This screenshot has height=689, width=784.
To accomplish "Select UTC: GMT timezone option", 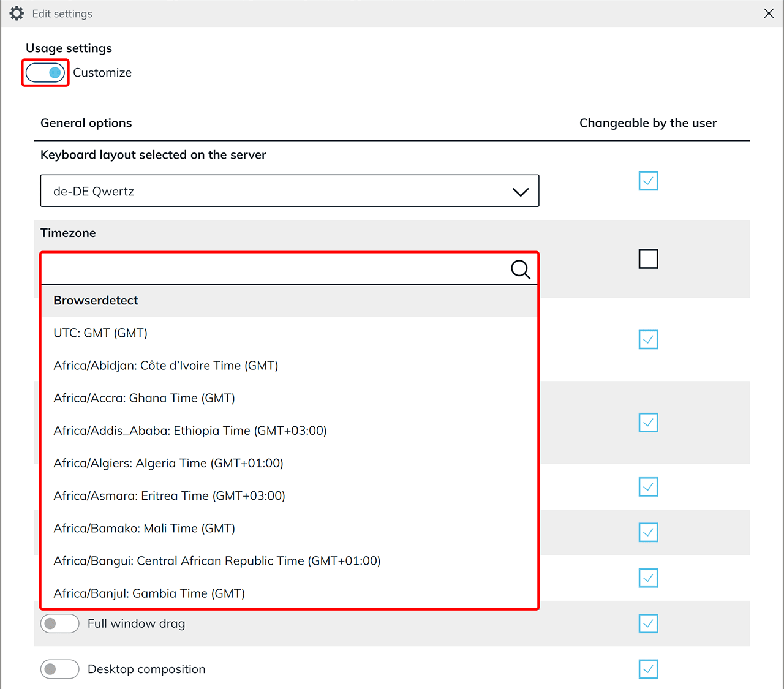I will coord(100,333).
